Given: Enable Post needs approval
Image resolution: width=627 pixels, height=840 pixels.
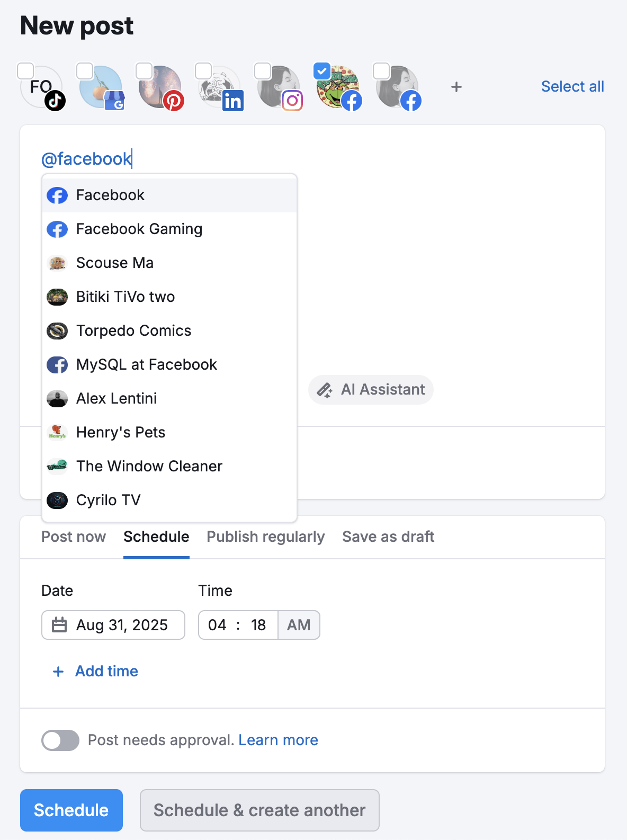Looking at the screenshot, I should point(60,740).
